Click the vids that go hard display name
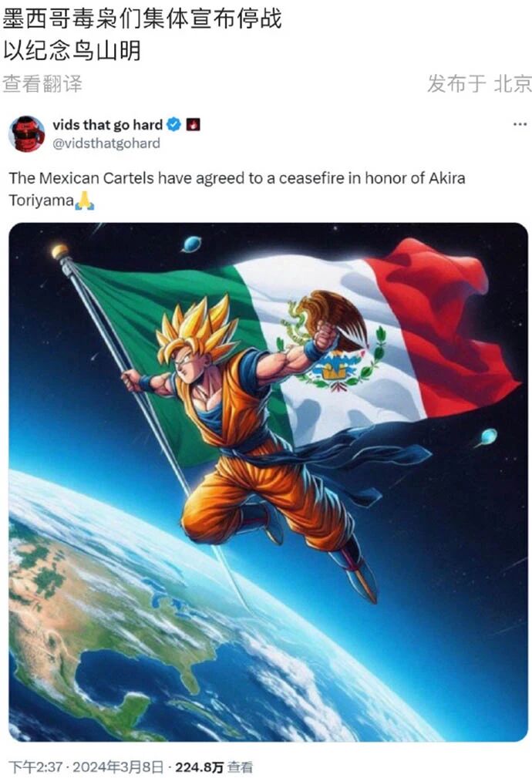The width and height of the screenshot is (532, 778). pos(108,125)
